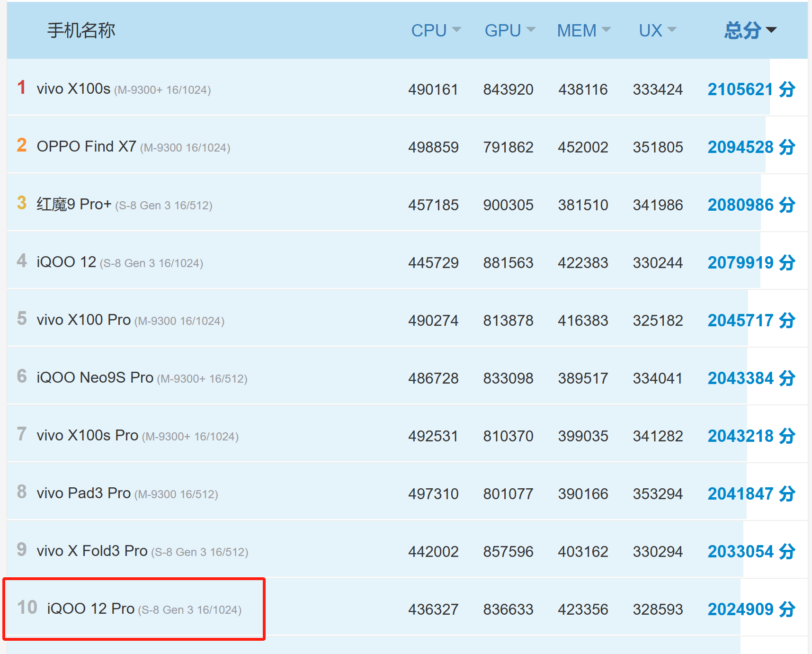The height and width of the screenshot is (654, 812).
Task: Click GPU value 857596 for vivo X Fold3 Pro
Action: tap(508, 552)
